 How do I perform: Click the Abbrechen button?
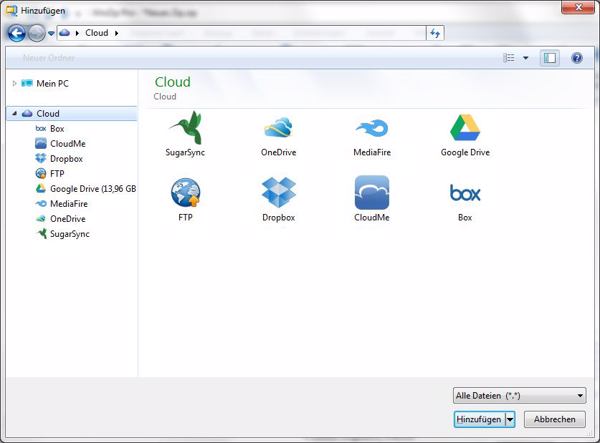[x=554, y=419]
